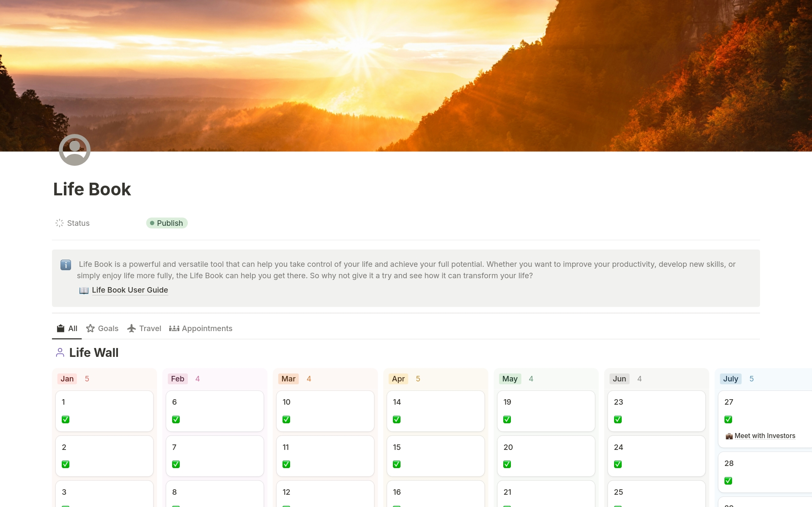Click the star icon next to Goals

pyautogui.click(x=90, y=328)
